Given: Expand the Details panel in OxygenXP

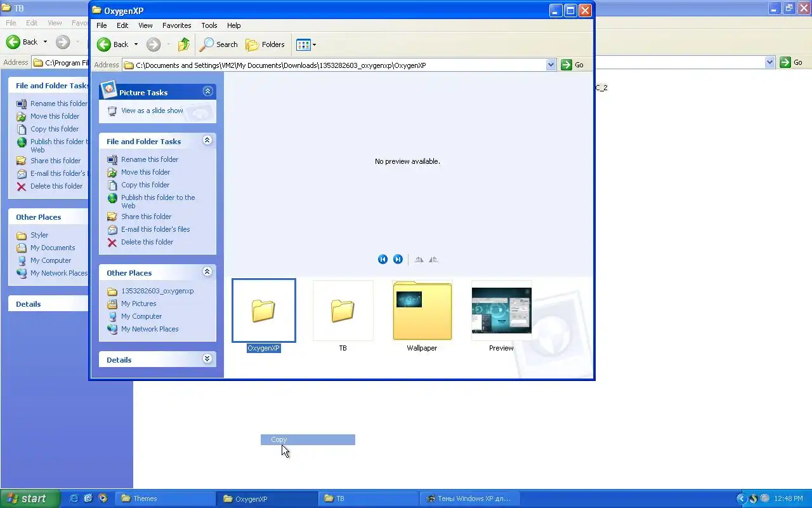Looking at the screenshot, I should 207,359.
